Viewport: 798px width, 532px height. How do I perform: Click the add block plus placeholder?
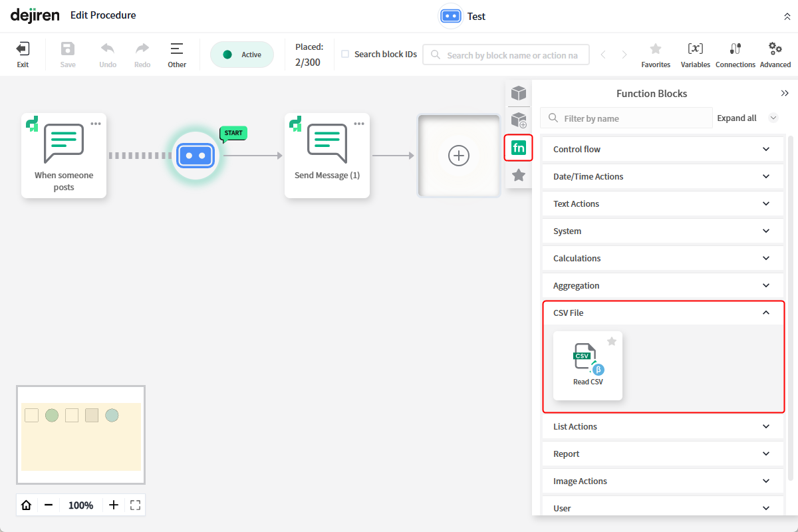[459, 156]
